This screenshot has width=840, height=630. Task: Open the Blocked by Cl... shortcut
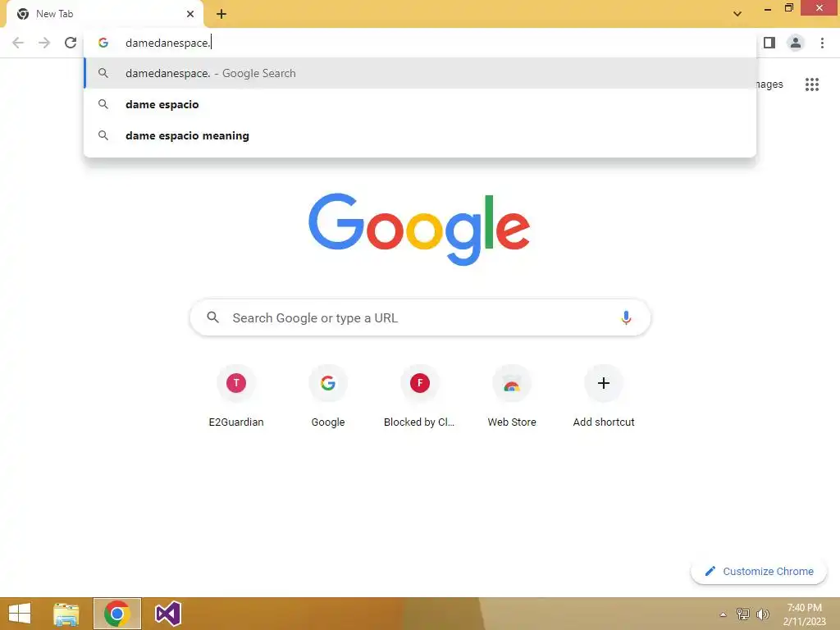pos(419,396)
